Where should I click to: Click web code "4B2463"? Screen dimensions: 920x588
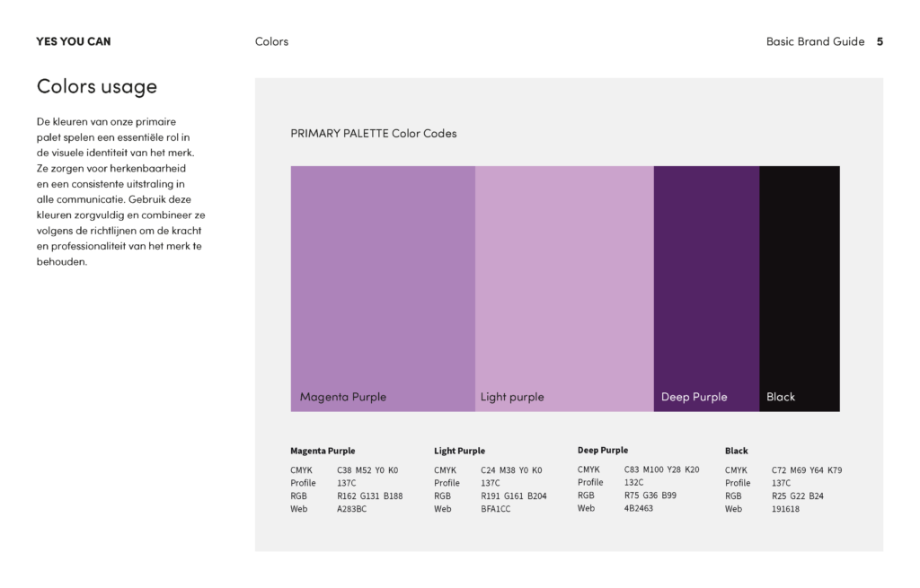point(639,508)
